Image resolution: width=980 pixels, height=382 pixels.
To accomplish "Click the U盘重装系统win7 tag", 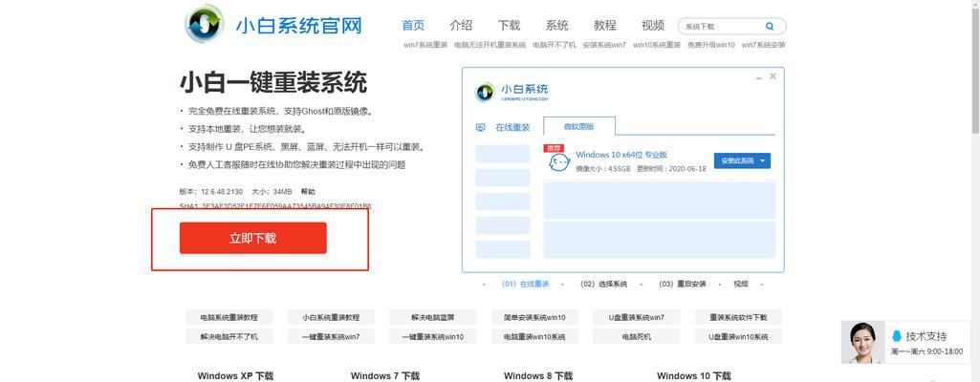I will pos(636,317).
